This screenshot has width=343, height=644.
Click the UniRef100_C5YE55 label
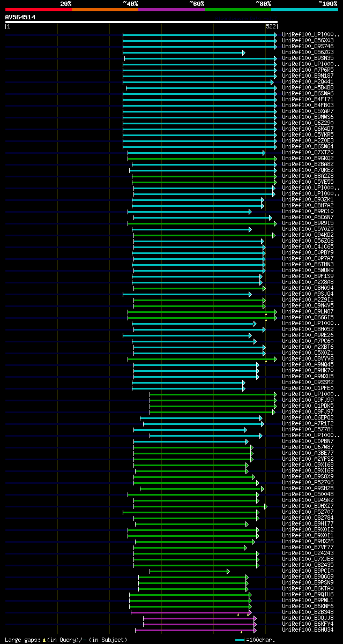(308, 182)
